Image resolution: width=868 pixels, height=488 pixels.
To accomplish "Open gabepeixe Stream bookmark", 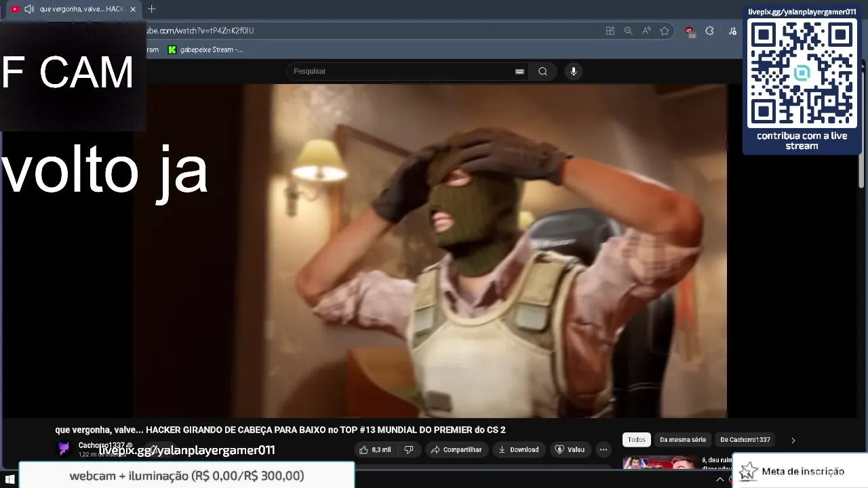I will pos(205,49).
